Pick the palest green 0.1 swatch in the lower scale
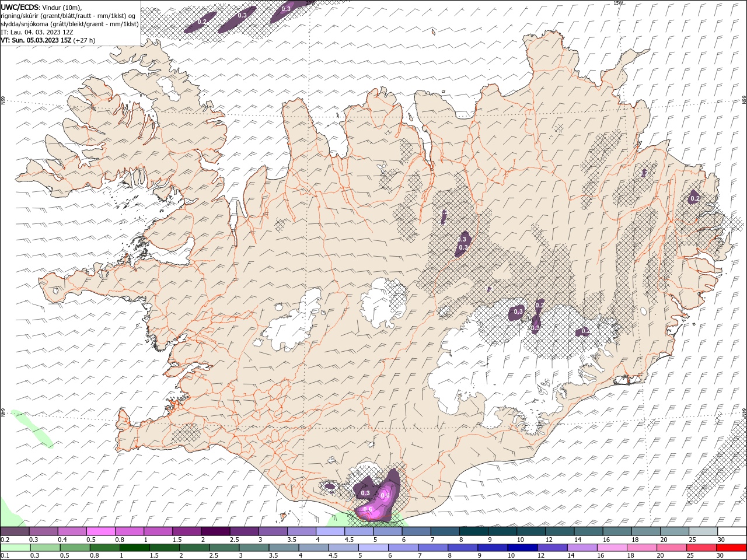 (15, 548)
